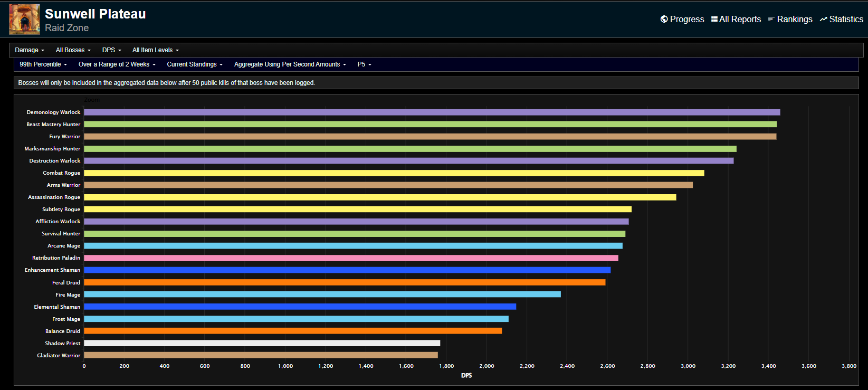Viewport: 868px width, 390px height.
Task: Expand the DPS role dropdown
Action: (112, 50)
